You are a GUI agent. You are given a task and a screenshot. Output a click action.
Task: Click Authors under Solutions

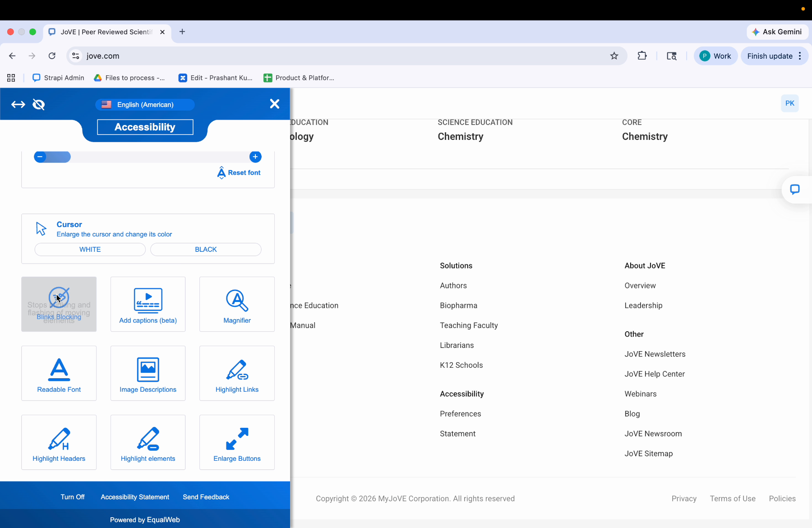(x=453, y=286)
